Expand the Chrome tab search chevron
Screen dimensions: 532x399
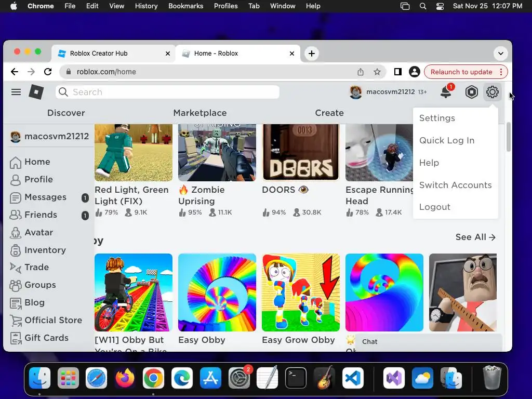[x=500, y=54]
